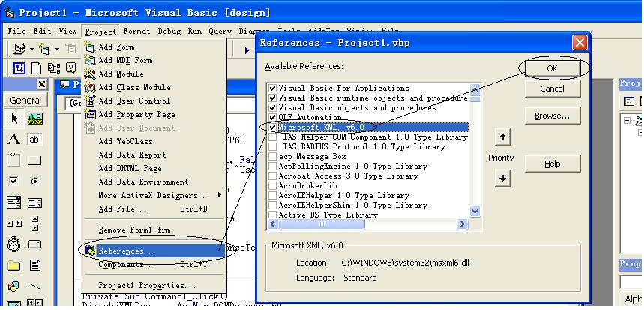Click the Help button in References dialog
Screen dimensions: 644x310
tap(552, 164)
